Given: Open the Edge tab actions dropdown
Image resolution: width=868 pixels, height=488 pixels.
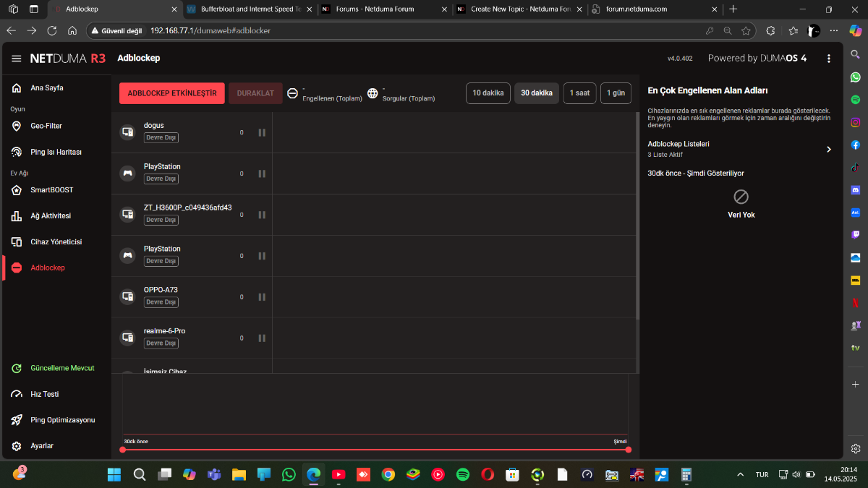Looking at the screenshot, I should coord(34,9).
